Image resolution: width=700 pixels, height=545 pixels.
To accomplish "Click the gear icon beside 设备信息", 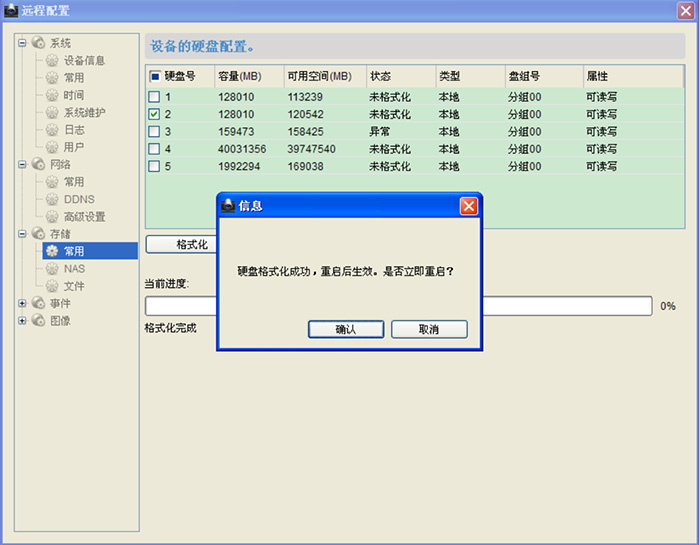I will pos(53,61).
